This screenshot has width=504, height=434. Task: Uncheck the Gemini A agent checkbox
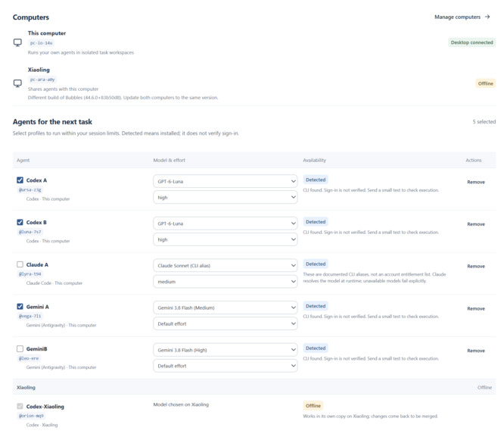[20, 306]
